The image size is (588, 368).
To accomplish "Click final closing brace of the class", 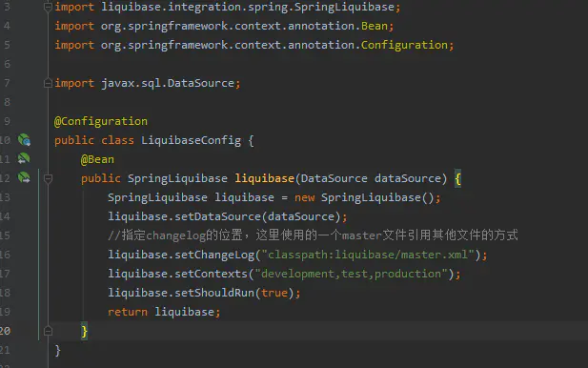I will click(x=57, y=351).
